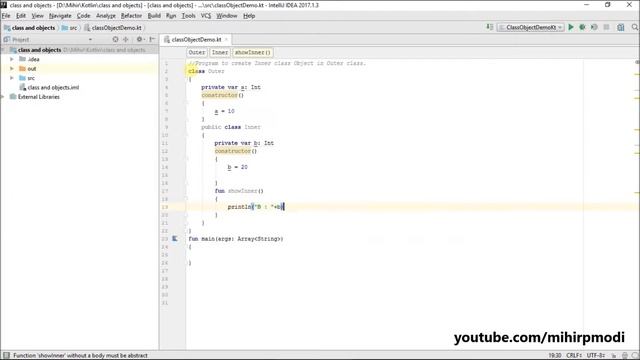The height and width of the screenshot is (360, 640).
Task: Hide Project panel with pin icon
Action: (x=152, y=40)
